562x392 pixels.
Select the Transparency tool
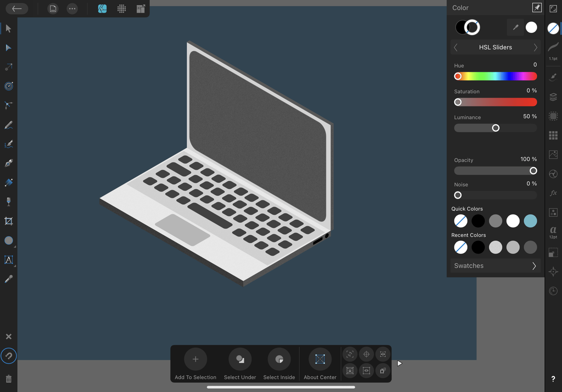click(x=8, y=201)
